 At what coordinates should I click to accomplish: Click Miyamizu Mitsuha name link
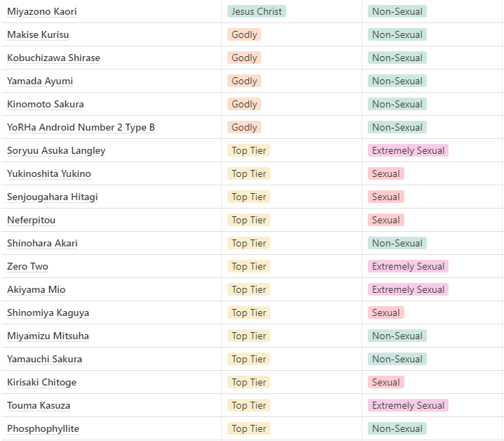[x=48, y=336]
